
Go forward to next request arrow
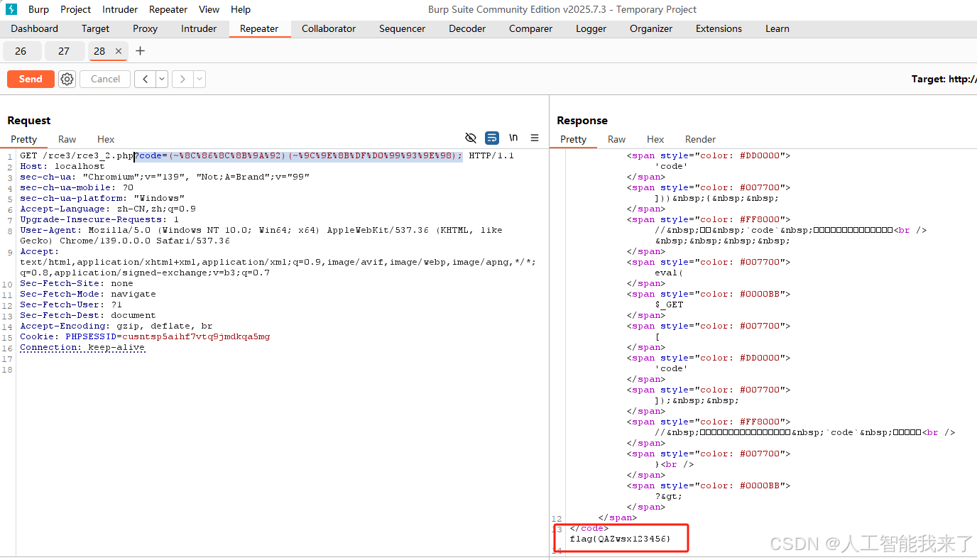pos(182,79)
